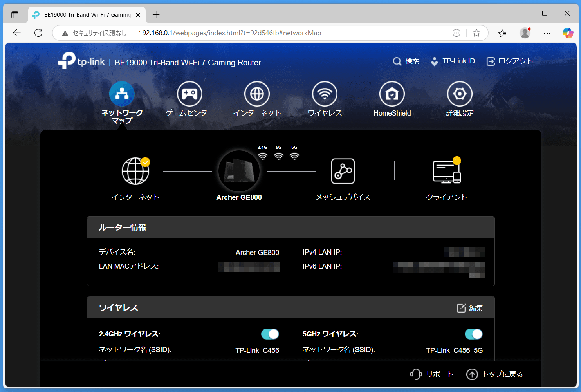Screen dimensions: 581x392
Task: Click the Router Info (ルーター情報) header
Action: (x=291, y=228)
